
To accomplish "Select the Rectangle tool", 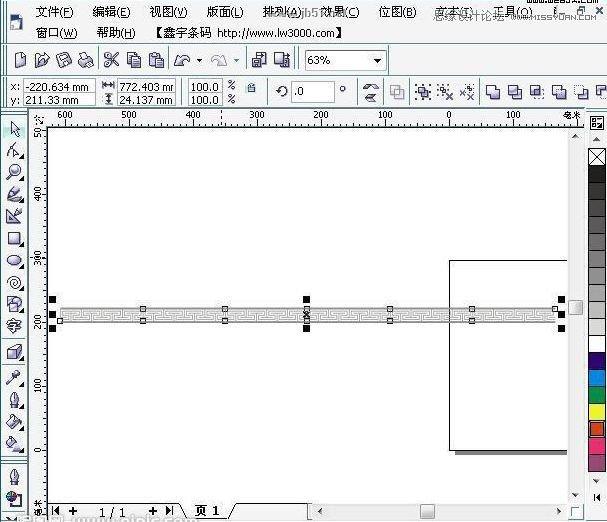I will point(15,239).
